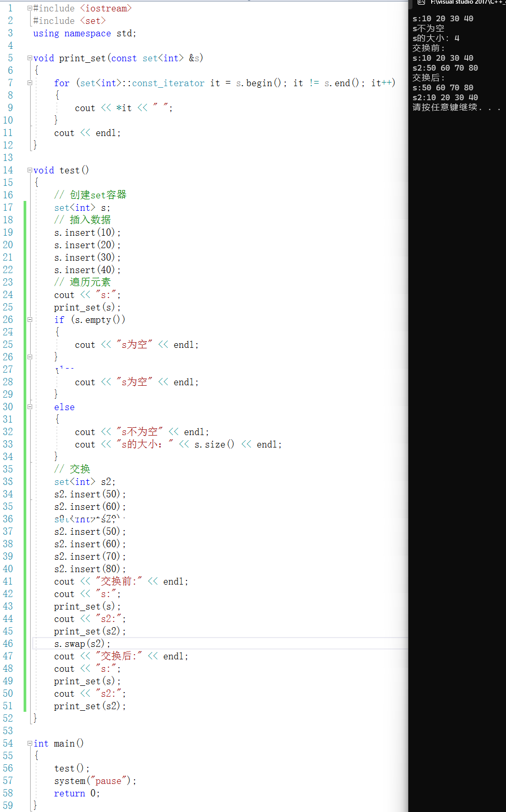Click code line printing "交换前:"
The width and height of the screenshot is (506, 812).
click(121, 581)
